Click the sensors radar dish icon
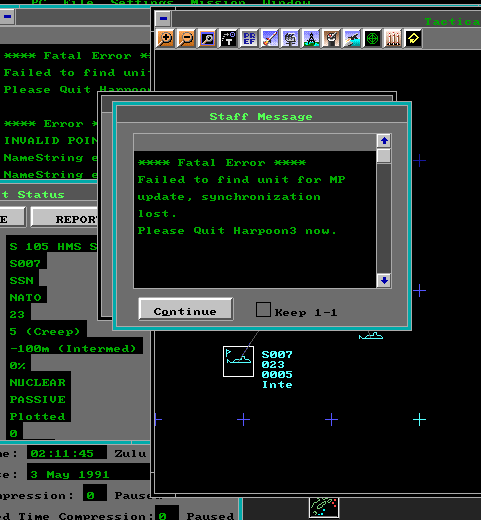Screen dimensions: 481x520 point(290,38)
